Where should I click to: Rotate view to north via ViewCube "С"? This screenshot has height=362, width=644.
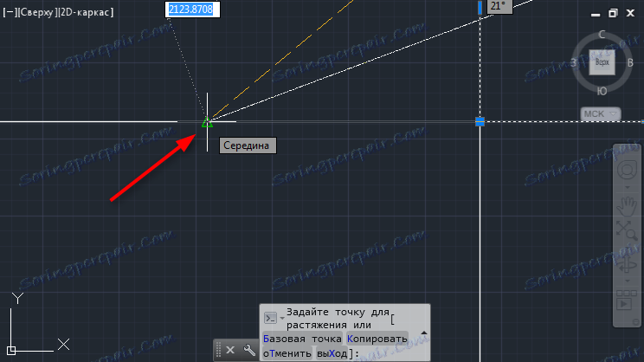602,35
